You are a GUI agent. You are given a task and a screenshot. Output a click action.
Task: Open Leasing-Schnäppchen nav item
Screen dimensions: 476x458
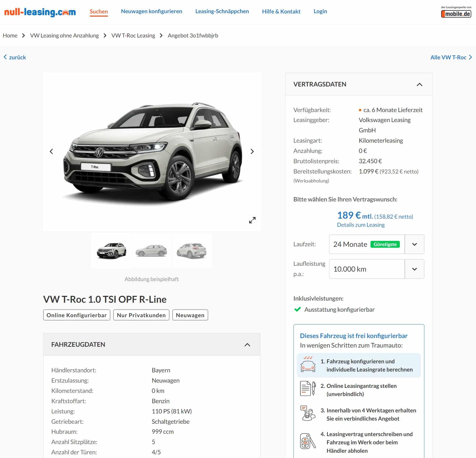(x=222, y=11)
